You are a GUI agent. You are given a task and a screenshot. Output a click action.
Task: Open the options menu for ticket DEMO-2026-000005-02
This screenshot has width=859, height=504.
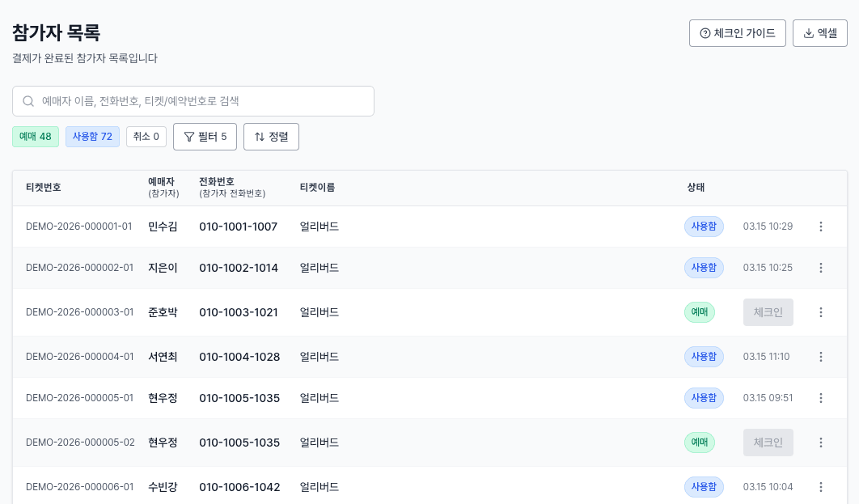821,443
